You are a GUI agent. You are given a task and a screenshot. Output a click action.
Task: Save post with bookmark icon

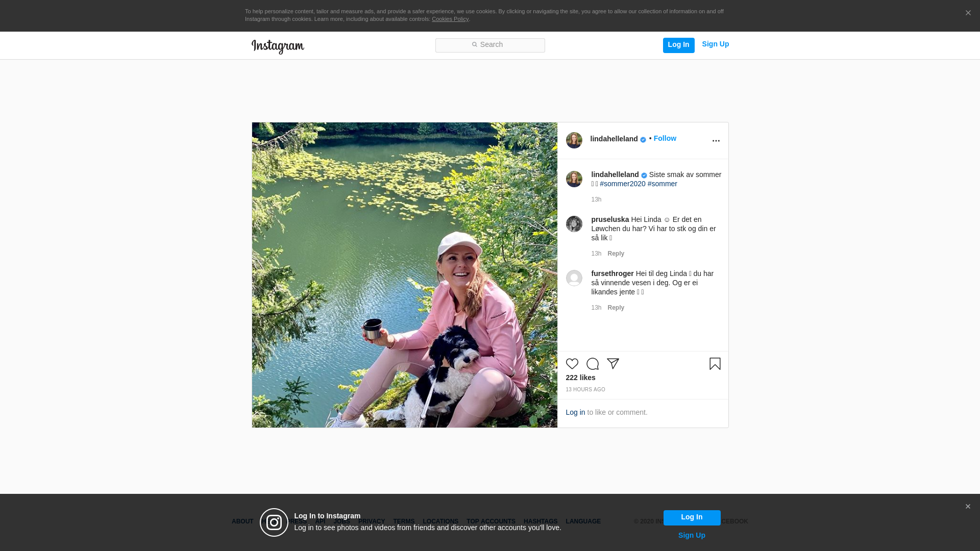(x=715, y=364)
